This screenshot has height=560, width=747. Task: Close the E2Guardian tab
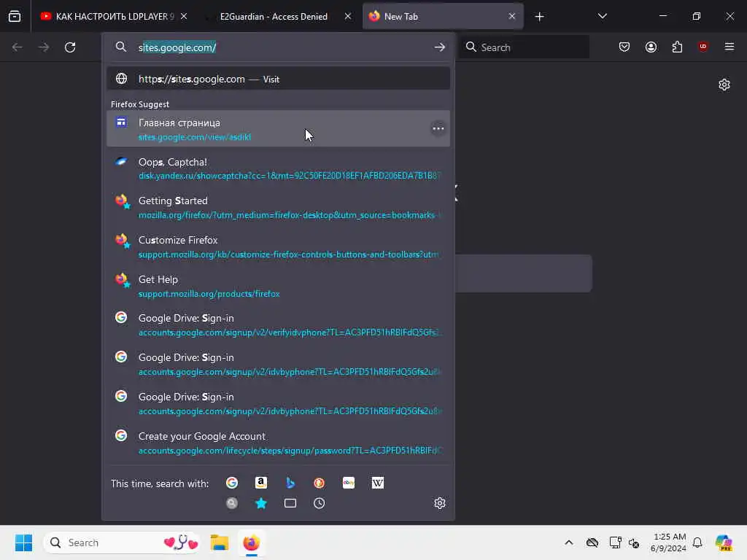tap(348, 17)
